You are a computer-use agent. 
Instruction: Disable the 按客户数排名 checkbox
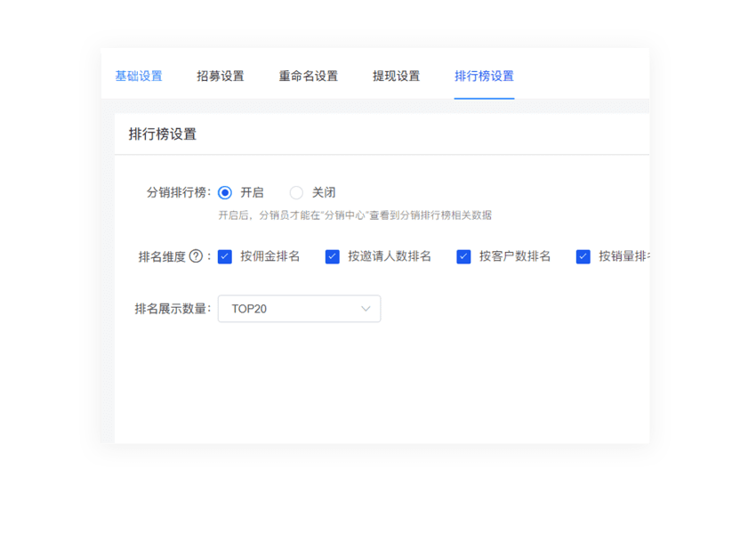point(463,256)
